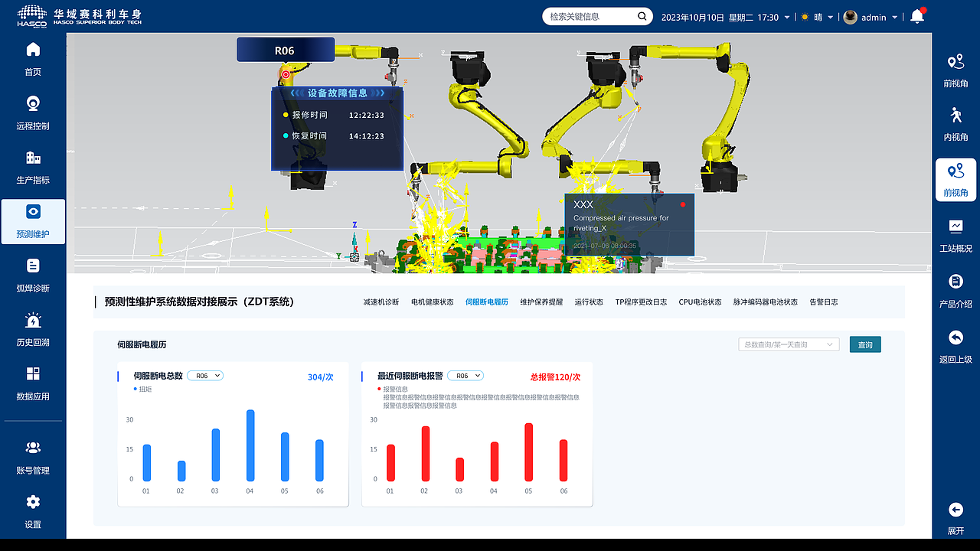980x551 pixels.
Task: Open weather 晴 dropdown arrow
Action: tap(831, 17)
